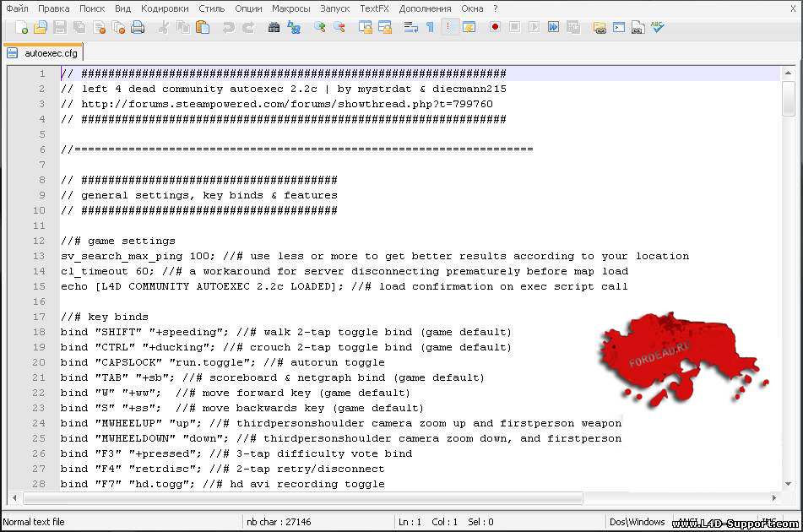Image resolution: width=803 pixels, height=532 pixels.
Task: Click 'Dos\Windows' in status bar
Action: click(x=637, y=522)
